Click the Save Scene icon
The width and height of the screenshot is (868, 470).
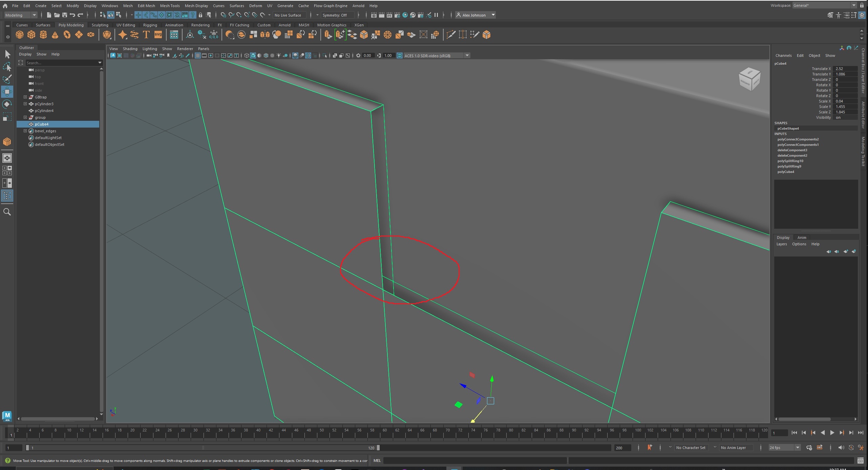pyautogui.click(x=64, y=15)
